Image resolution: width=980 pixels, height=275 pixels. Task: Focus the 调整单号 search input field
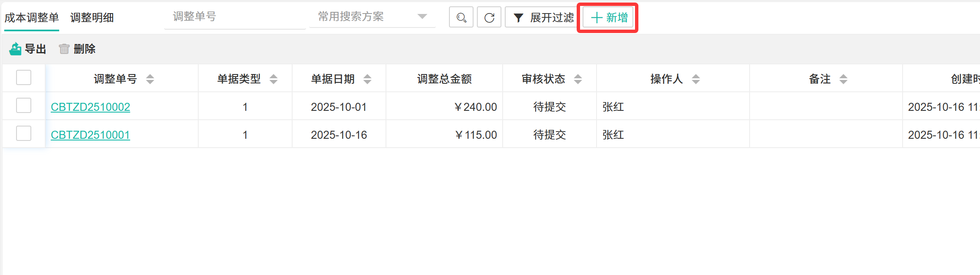click(x=235, y=17)
